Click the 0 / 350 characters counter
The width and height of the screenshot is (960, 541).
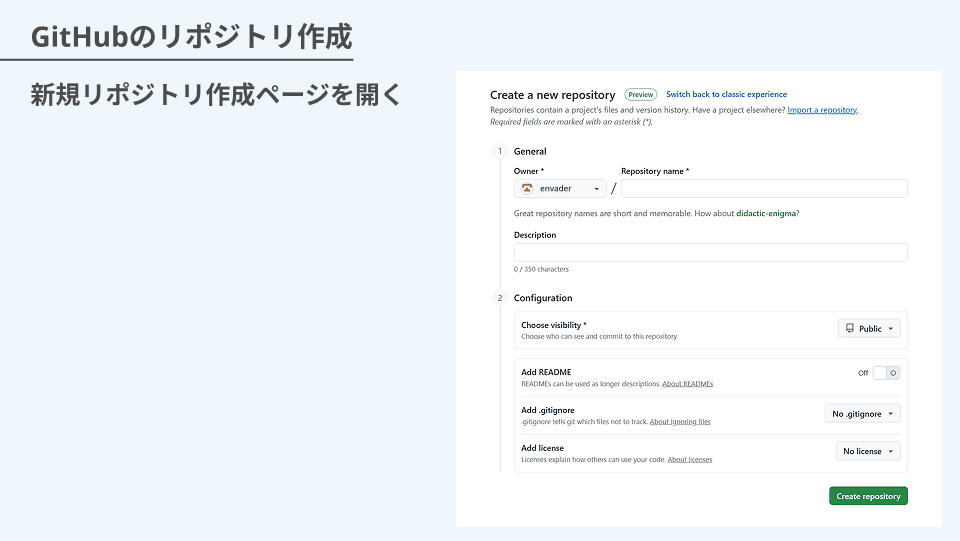(541, 269)
